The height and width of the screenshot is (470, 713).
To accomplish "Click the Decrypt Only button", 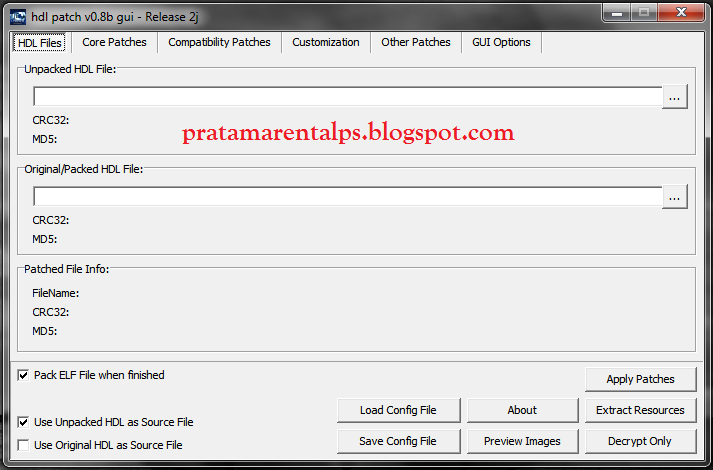I will pos(640,441).
